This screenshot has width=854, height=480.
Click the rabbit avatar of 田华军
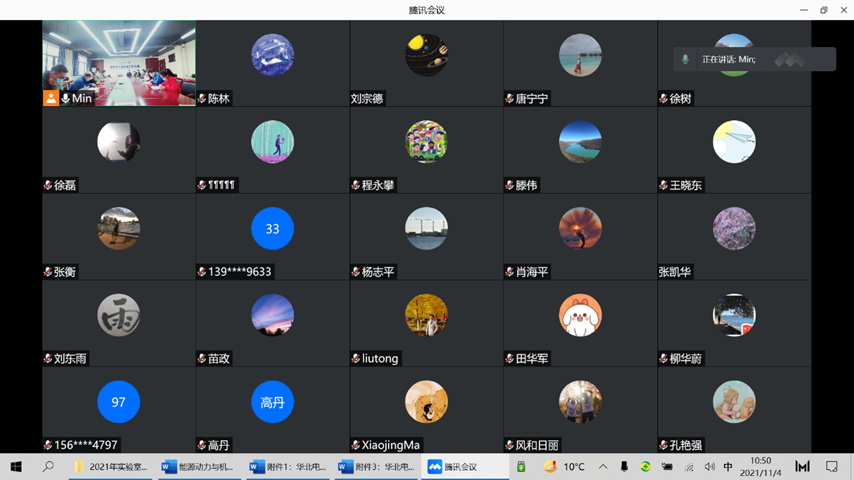click(x=580, y=316)
